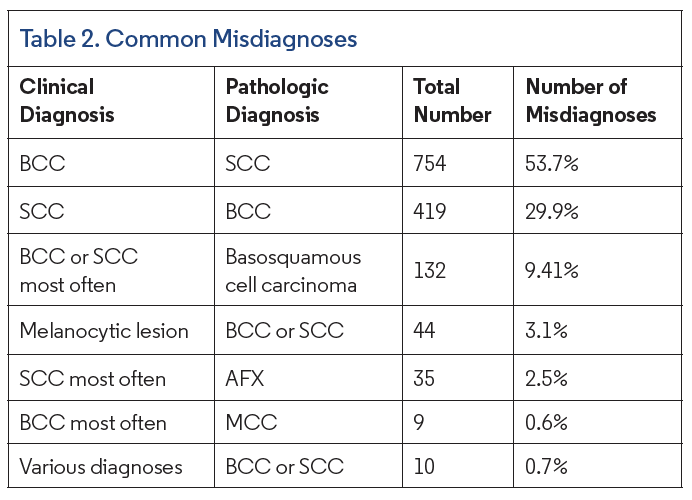This screenshot has width=692, height=500.
Task: Select the 0.7% percentage cell
Action: coord(546,466)
